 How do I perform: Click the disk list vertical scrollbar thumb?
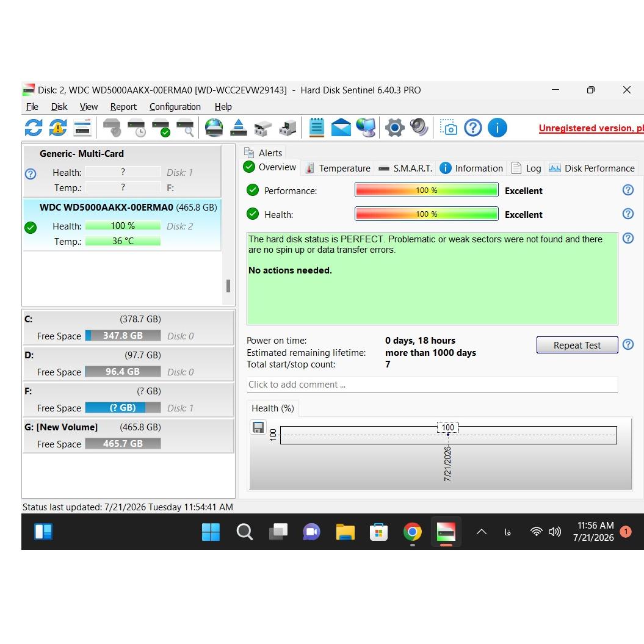click(228, 286)
